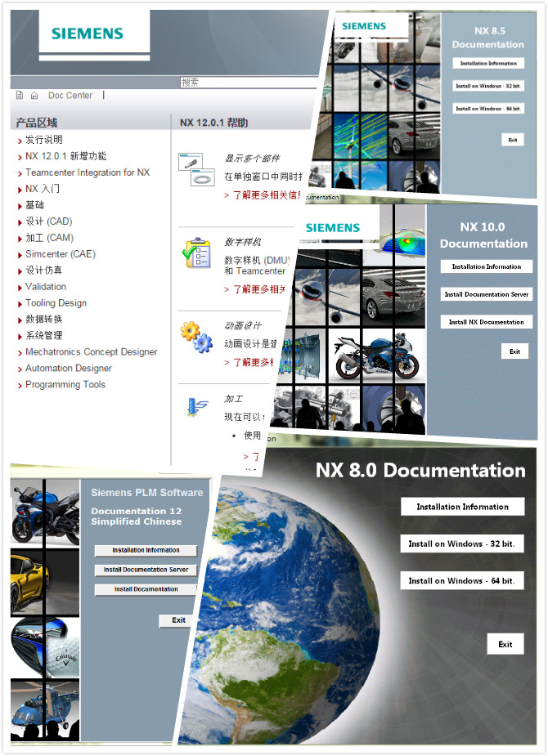Screen dimensions: 548x756
Task: Open Teamcenter Integration for NX topic
Action: pos(88,172)
